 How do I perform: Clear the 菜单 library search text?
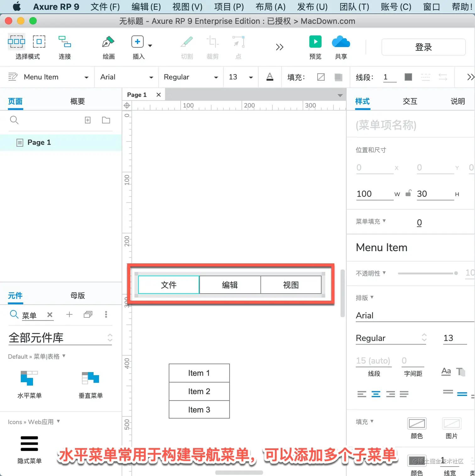click(x=50, y=315)
